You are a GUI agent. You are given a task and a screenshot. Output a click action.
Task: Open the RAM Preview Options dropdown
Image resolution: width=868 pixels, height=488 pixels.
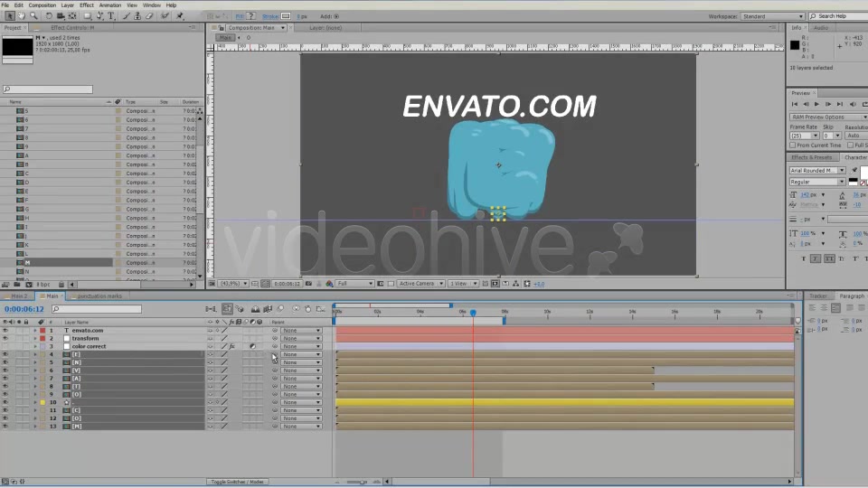pyautogui.click(x=828, y=117)
